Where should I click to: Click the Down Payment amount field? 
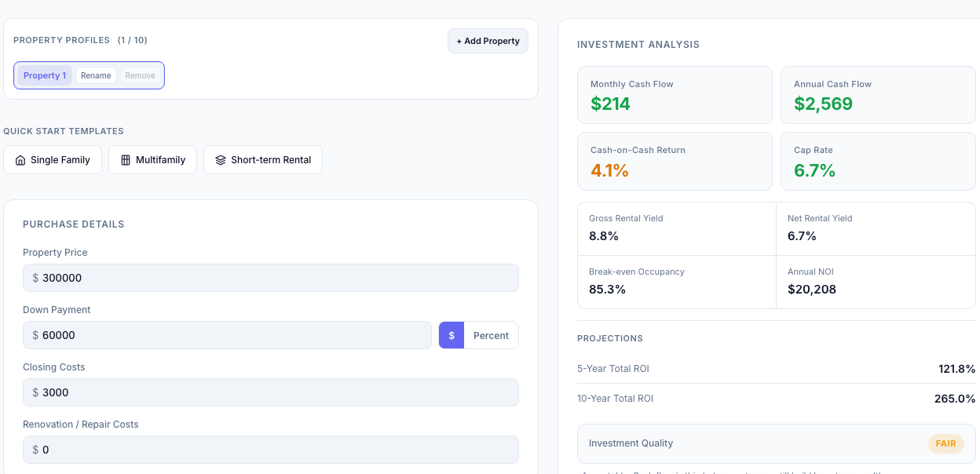228,335
